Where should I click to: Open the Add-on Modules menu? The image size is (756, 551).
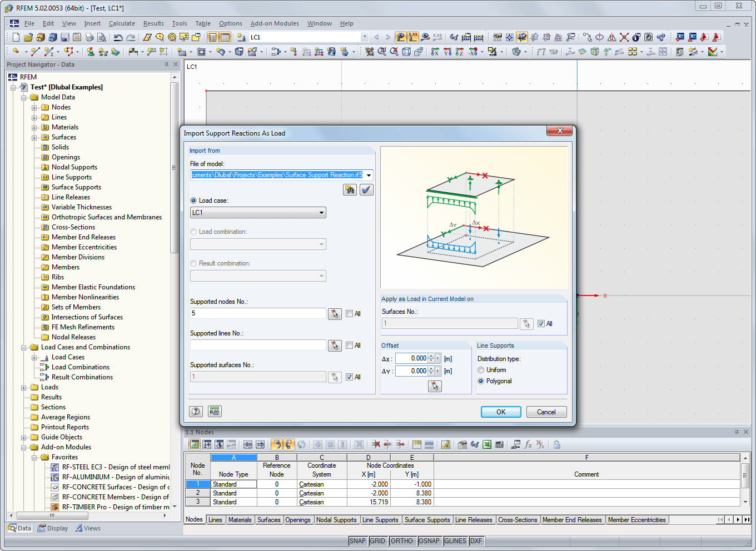(x=275, y=23)
